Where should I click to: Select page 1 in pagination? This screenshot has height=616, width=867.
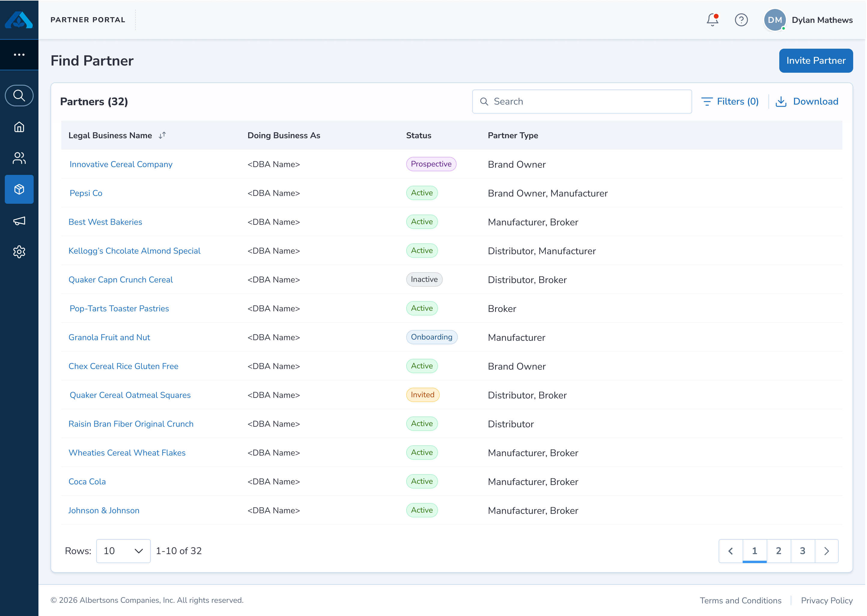[x=754, y=551]
